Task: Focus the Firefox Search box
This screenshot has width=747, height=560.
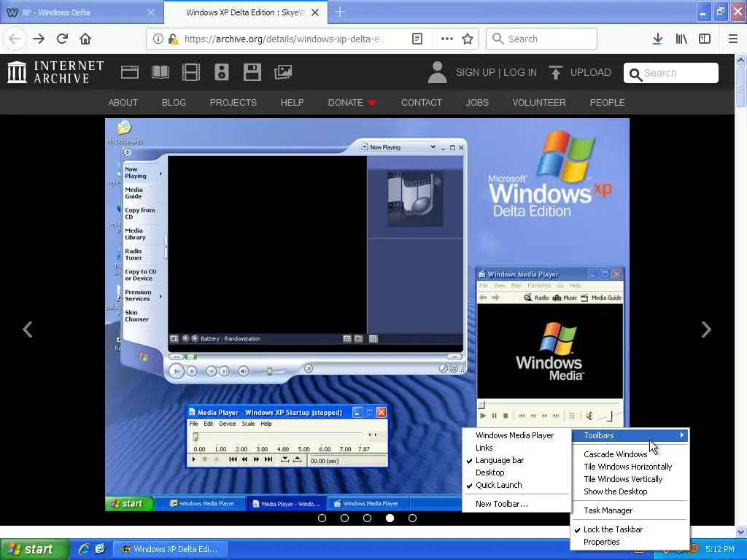Action: tap(541, 39)
